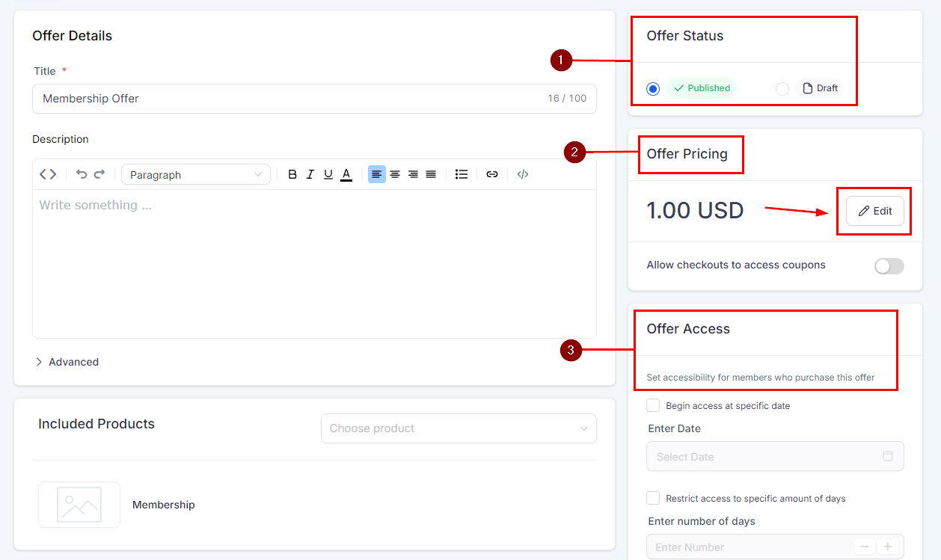Enable allow checkouts to access coupons
Image resolution: width=941 pixels, height=560 pixels.
pyautogui.click(x=889, y=266)
